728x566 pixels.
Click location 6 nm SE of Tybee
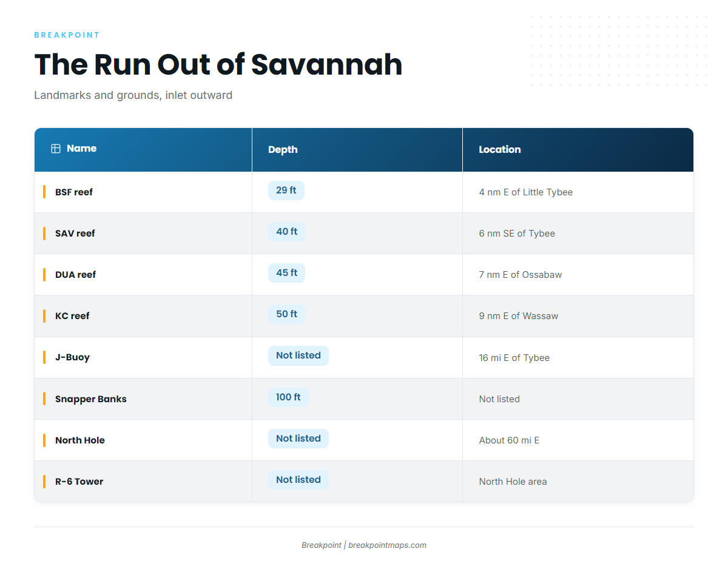click(517, 234)
